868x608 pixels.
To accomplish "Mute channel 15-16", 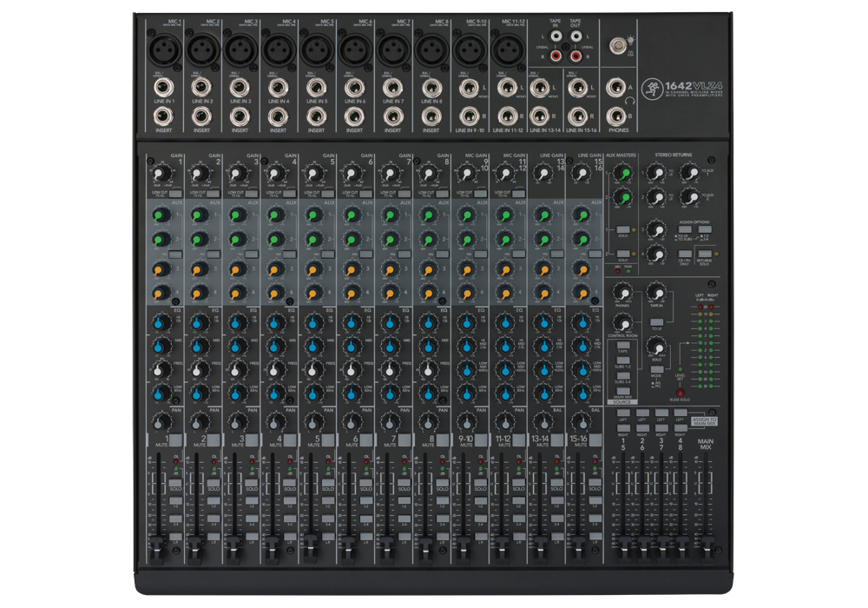I will pyautogui.click(x=595, y=440).
